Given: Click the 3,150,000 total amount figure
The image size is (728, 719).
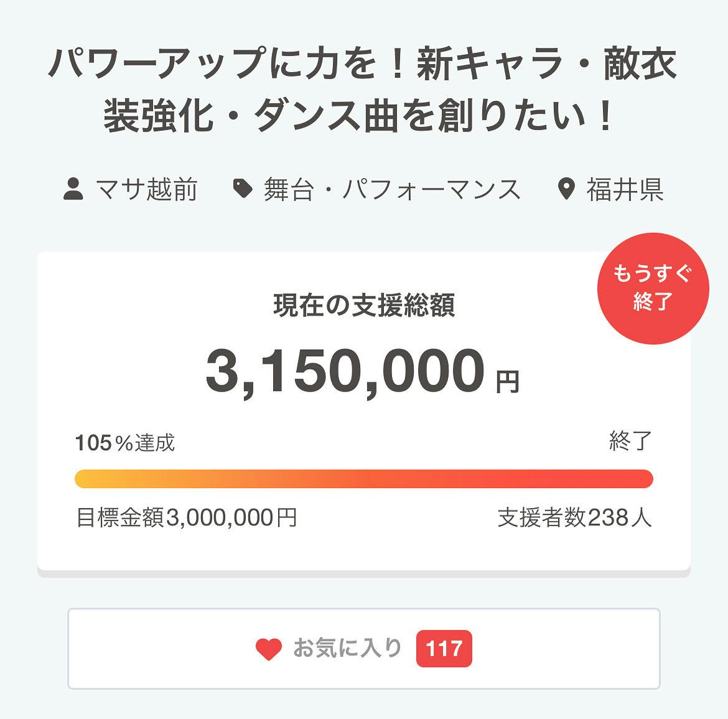Looking at the screenshot, I should pos(345,372).
